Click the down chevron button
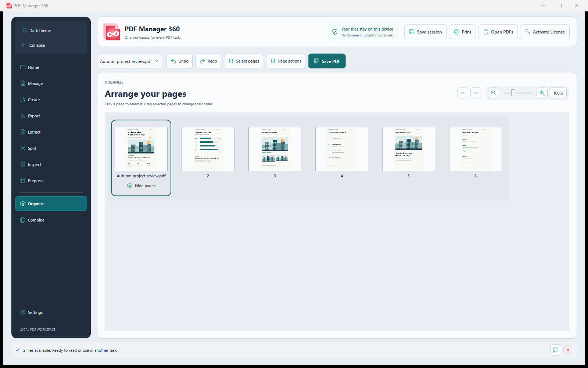This screenshot has width=588, height=368. (476, 93)
